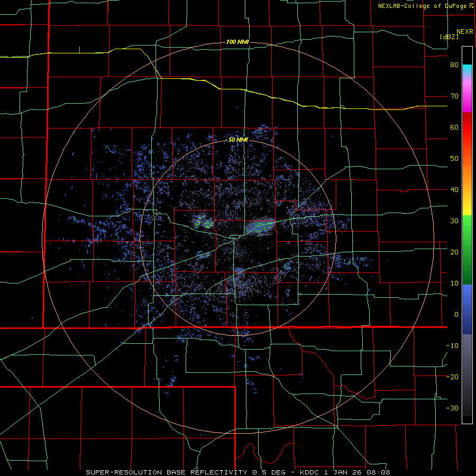Click the 70 value on the dBZ scale
This screenshot has width=476, height=476.
[x=454, y=96]
